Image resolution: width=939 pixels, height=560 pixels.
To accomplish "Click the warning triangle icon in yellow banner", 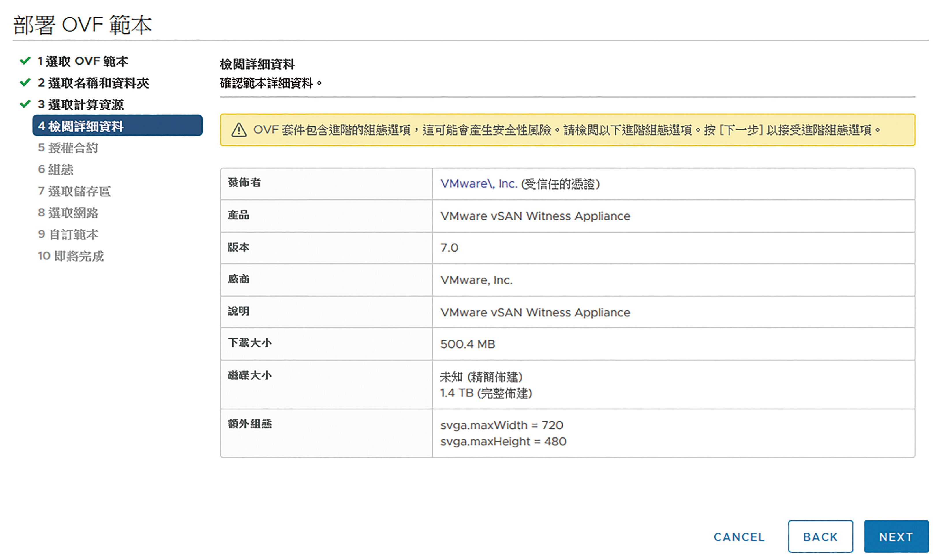I will [x=239, y=130].
